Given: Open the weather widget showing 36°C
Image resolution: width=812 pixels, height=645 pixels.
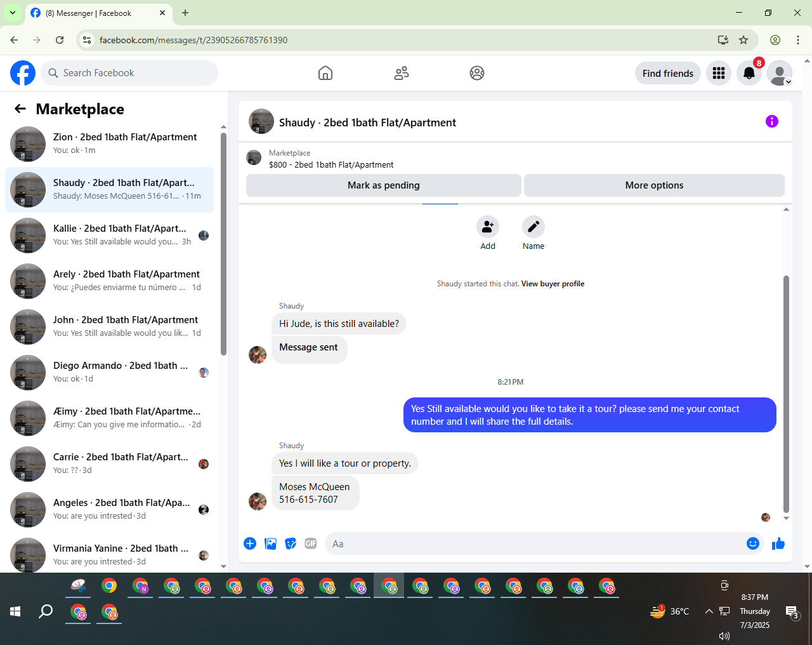Looking at the screenshot, I should pos(670,611).
